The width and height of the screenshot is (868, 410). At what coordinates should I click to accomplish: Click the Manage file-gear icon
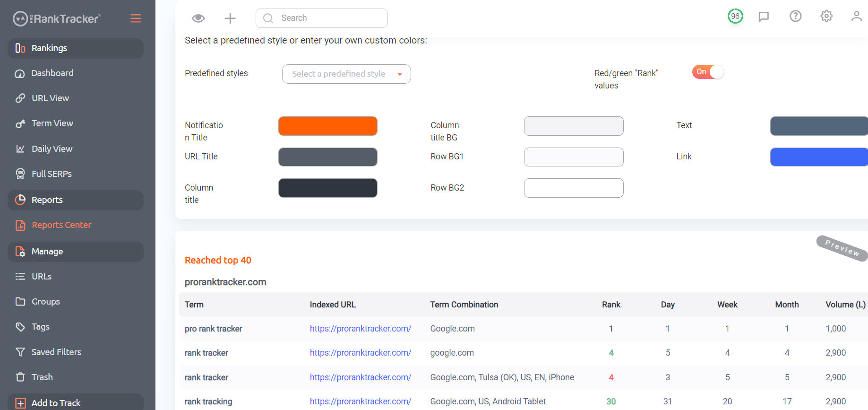click(x=20, y=252)
